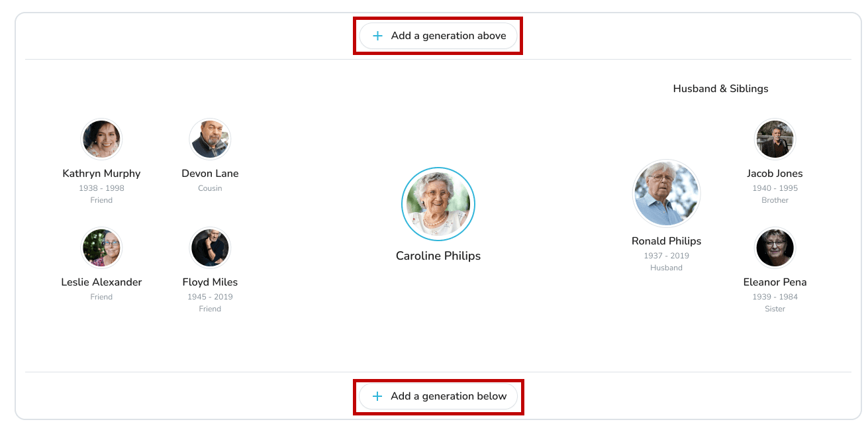Click Jacob Jones's profile image

click(x=775, y=139)
